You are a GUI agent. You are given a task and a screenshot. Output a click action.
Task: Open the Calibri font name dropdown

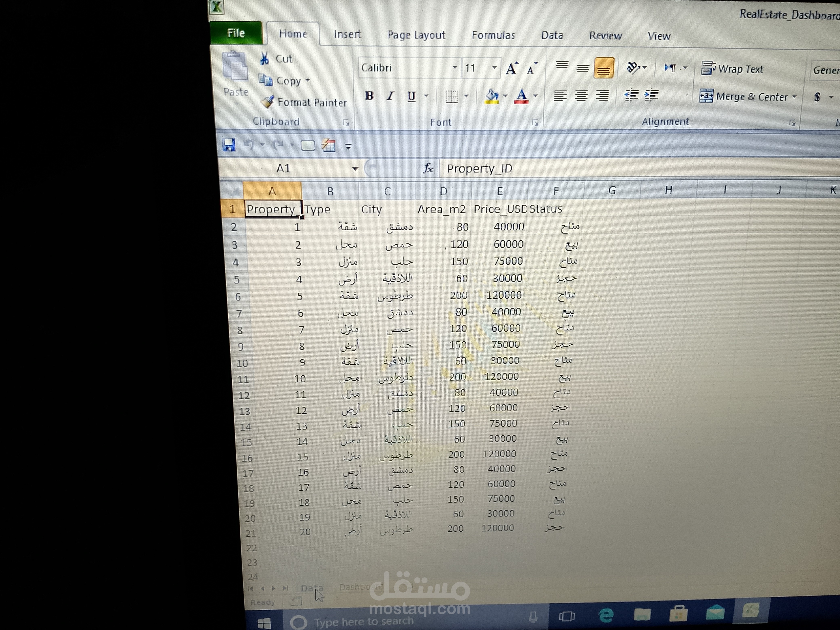click(455, 68)
